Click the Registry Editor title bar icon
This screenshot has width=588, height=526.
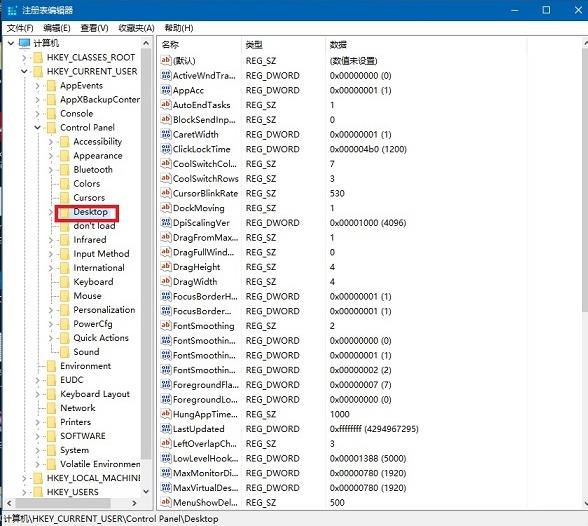[x=12, y=10]
